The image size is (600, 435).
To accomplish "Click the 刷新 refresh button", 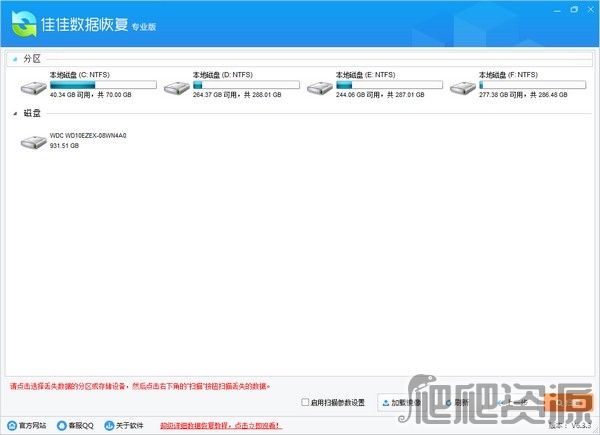I will (x=457, y=402).
